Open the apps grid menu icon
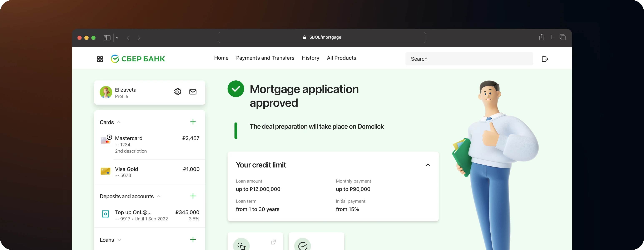The image size is (644, 250). coord(100,59)
